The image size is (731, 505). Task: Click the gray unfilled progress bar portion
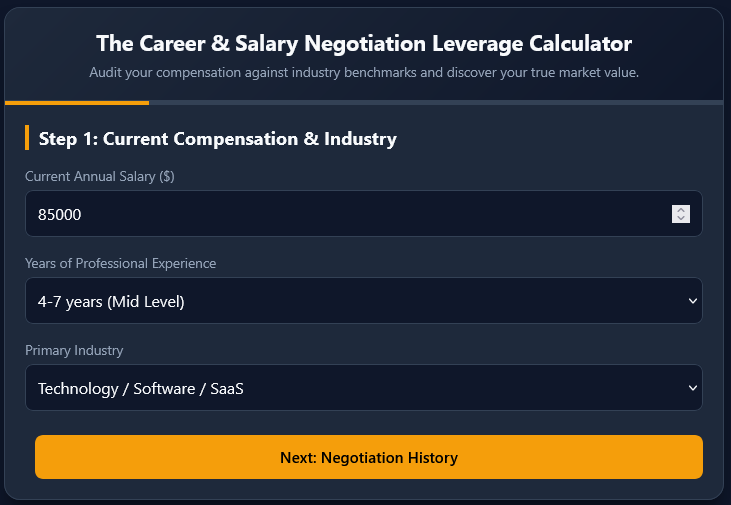point(436,103)
